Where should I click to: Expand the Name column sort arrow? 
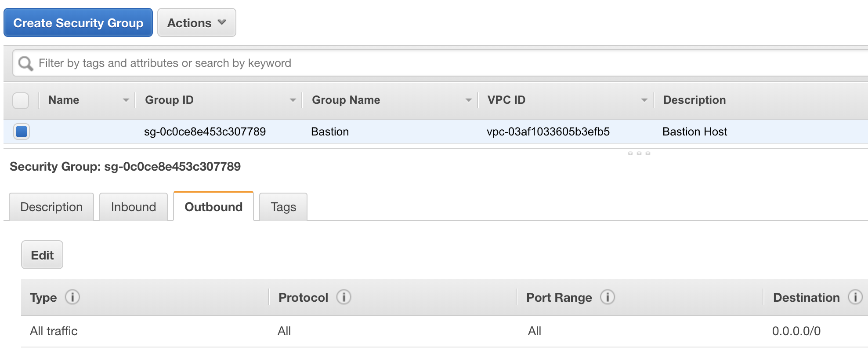coord(126,100)
